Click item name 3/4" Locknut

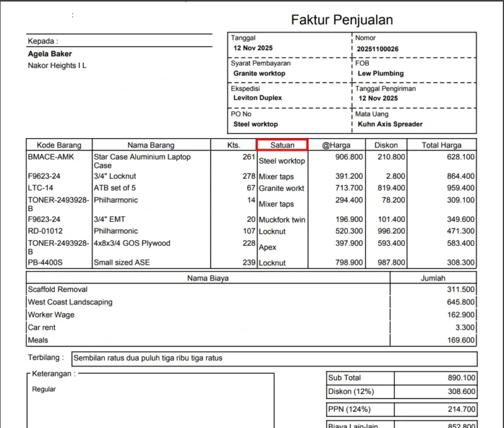115,176
